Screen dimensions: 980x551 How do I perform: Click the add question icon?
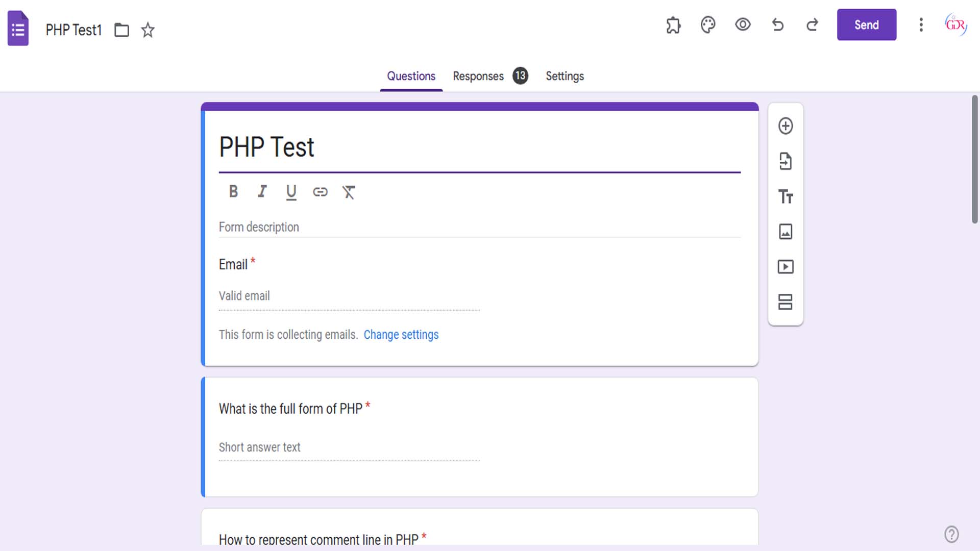pyautogui.click(x=786, y=126)
